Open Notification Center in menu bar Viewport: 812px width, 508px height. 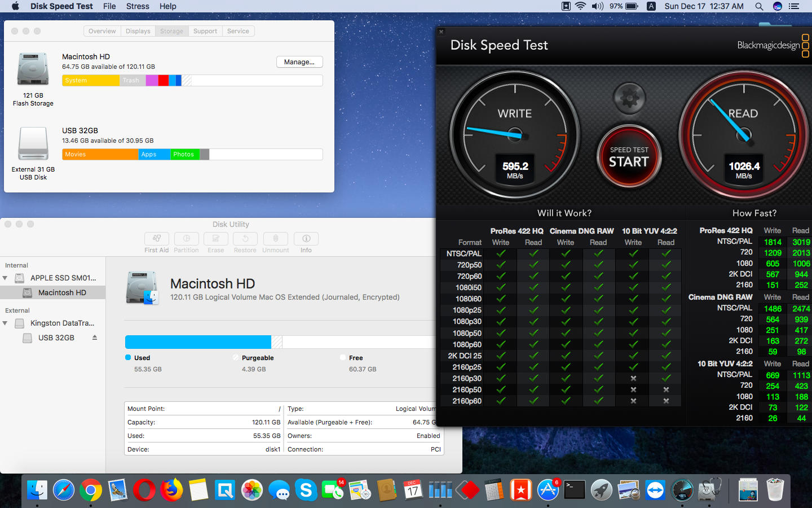click(x=794, y=6)
